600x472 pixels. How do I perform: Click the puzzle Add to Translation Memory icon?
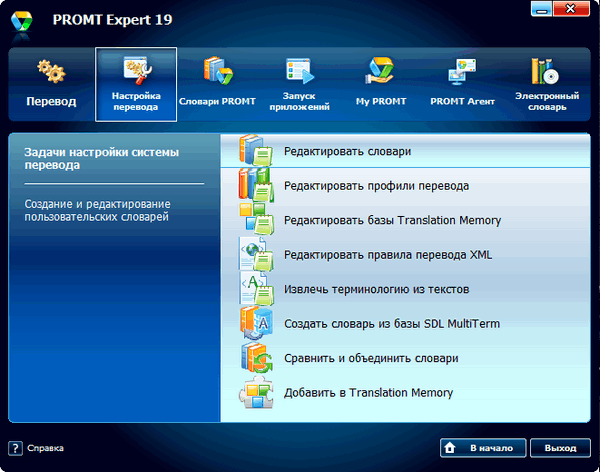click(256, 392)
